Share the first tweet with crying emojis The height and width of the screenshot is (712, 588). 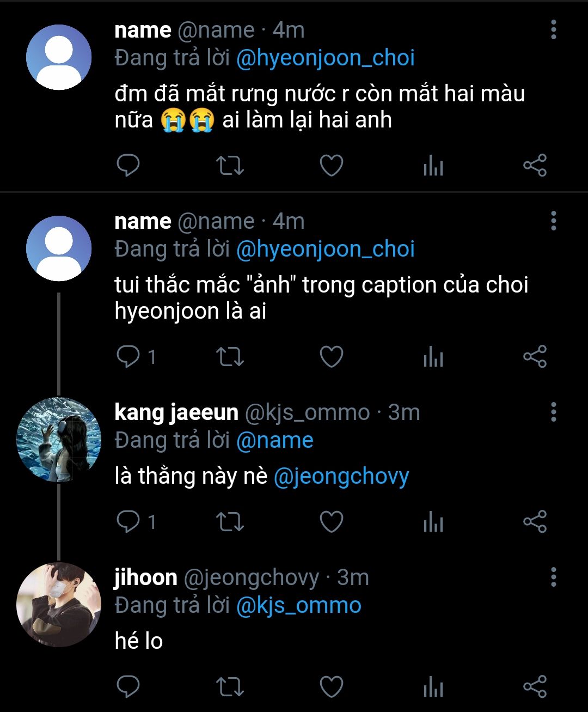535,166
